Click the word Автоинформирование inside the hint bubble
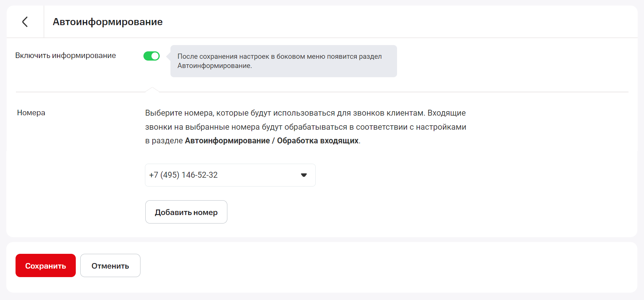This screenshot has width=644, height=300. [x=214, y=66]
